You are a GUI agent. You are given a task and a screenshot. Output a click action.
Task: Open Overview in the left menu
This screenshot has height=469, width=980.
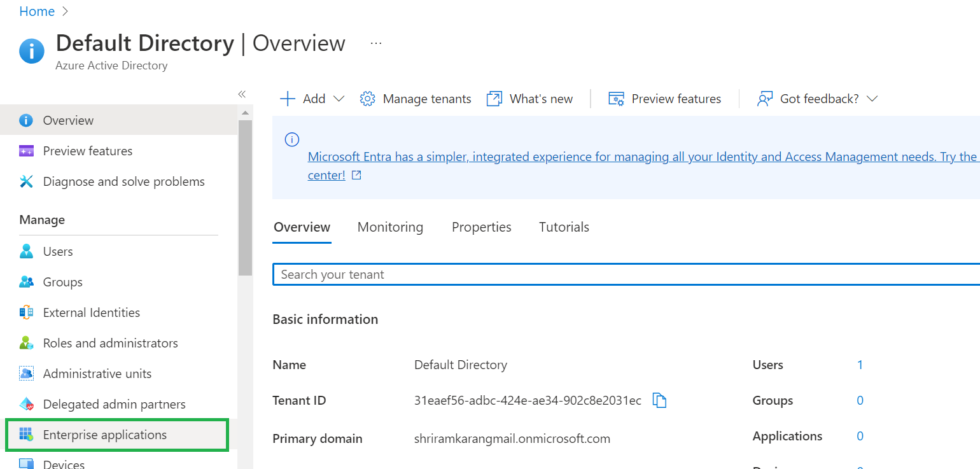tap(118, 120)
